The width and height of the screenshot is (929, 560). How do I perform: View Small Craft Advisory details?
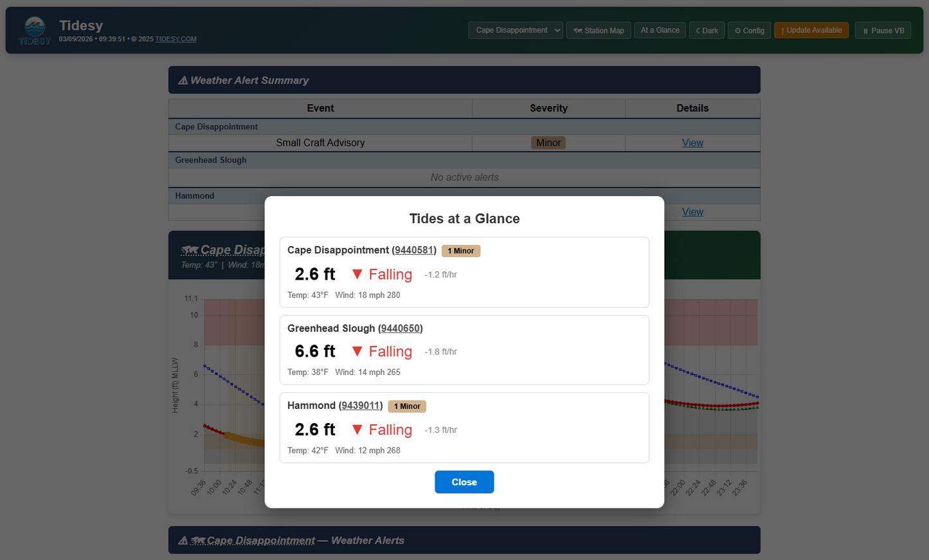click(x=692, y=143)
